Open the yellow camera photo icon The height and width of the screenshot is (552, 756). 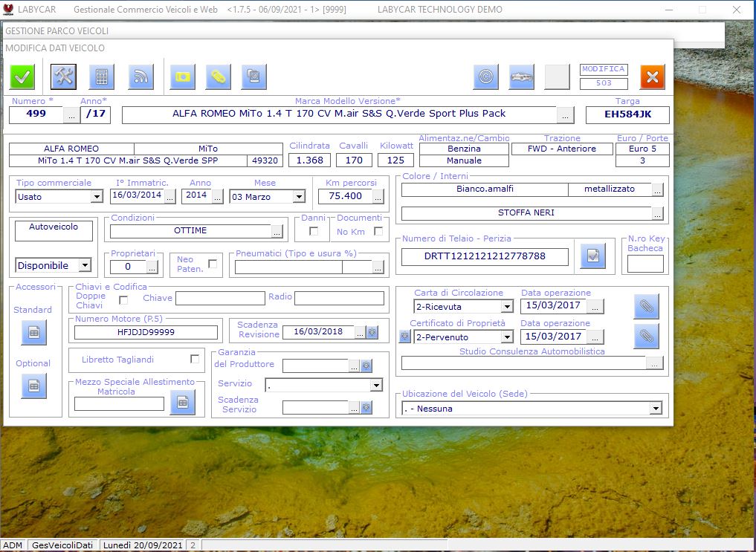coord(183,77)
